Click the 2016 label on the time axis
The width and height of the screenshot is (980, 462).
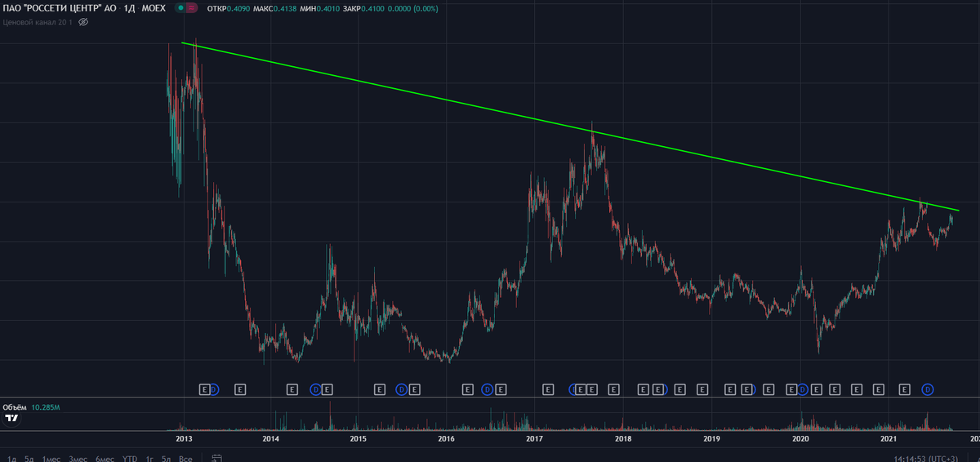pyautogui.click(x=445, y=439)
